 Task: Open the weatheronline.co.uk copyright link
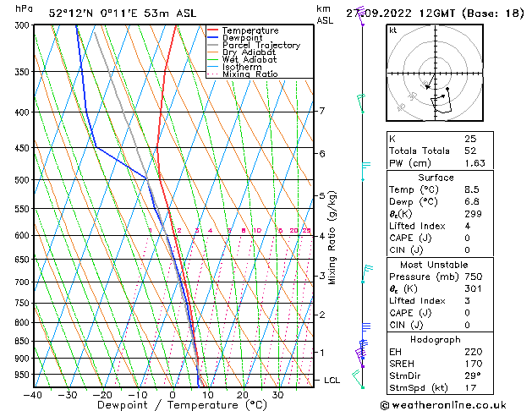point(443,405)
